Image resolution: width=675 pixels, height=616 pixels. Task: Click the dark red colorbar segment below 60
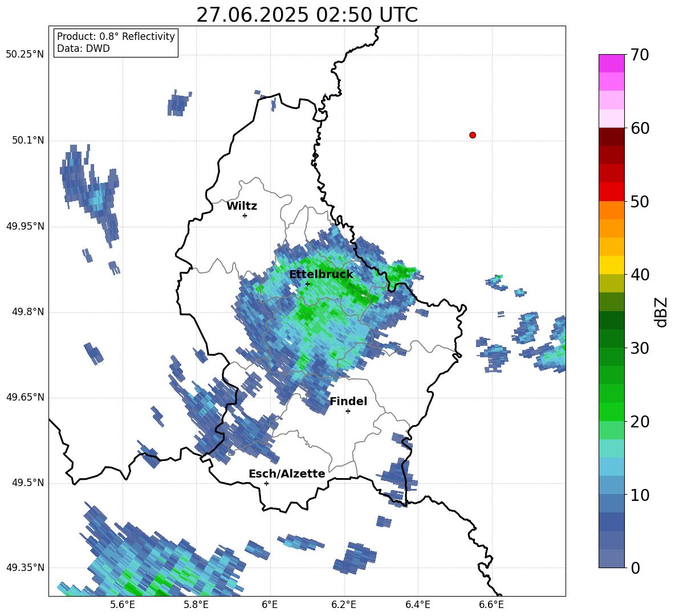point(611,137)
